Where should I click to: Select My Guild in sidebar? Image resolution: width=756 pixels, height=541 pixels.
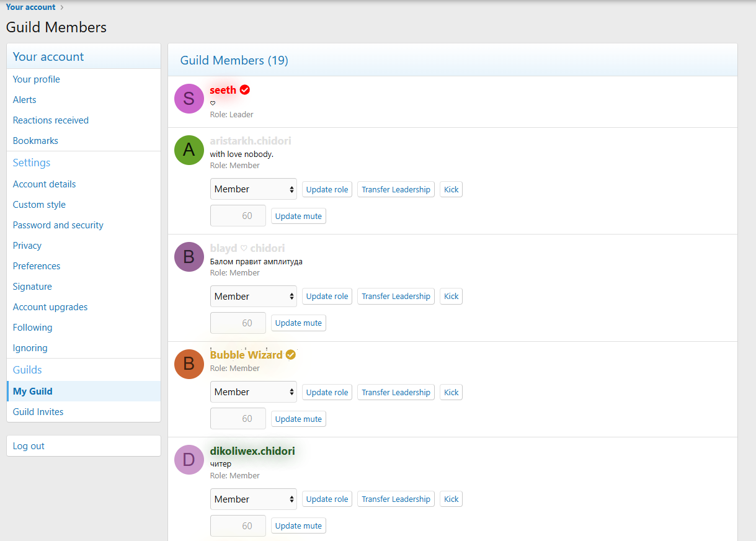pyautogui.click(x=84, y=391)
